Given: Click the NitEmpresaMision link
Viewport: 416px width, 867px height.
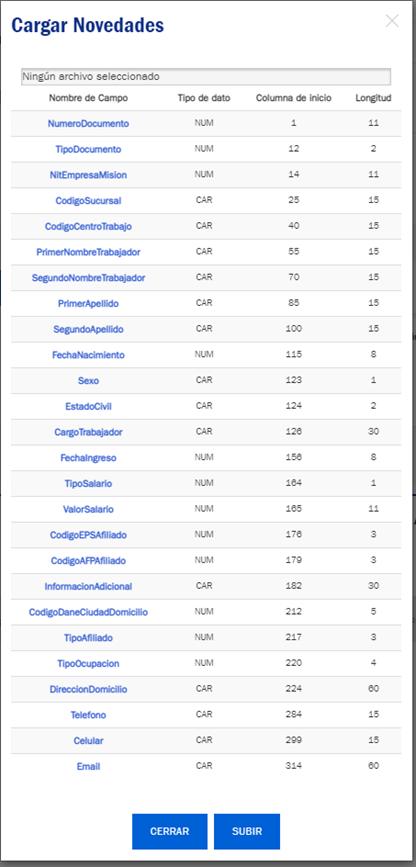Looking at the screenshot, I should point(89,175).
